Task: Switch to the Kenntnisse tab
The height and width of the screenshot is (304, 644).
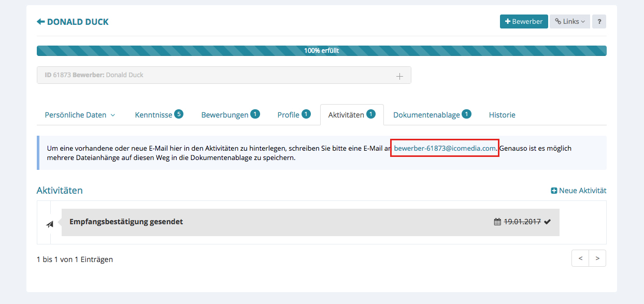Action: (x=159, y=115)
